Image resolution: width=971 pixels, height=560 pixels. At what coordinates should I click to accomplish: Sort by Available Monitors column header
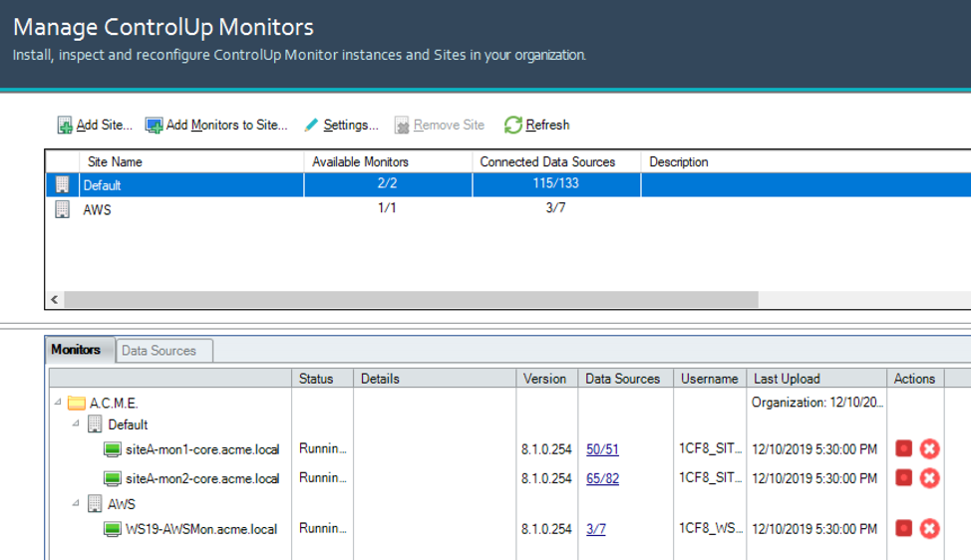pyautogui.click(x=388, y=161)
